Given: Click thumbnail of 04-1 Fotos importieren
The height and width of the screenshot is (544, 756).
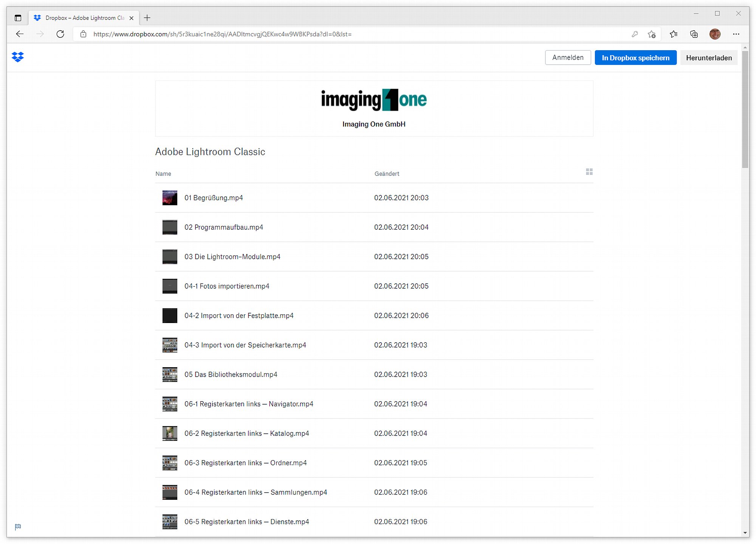Looking at the screenshot, I should (170, 286).
